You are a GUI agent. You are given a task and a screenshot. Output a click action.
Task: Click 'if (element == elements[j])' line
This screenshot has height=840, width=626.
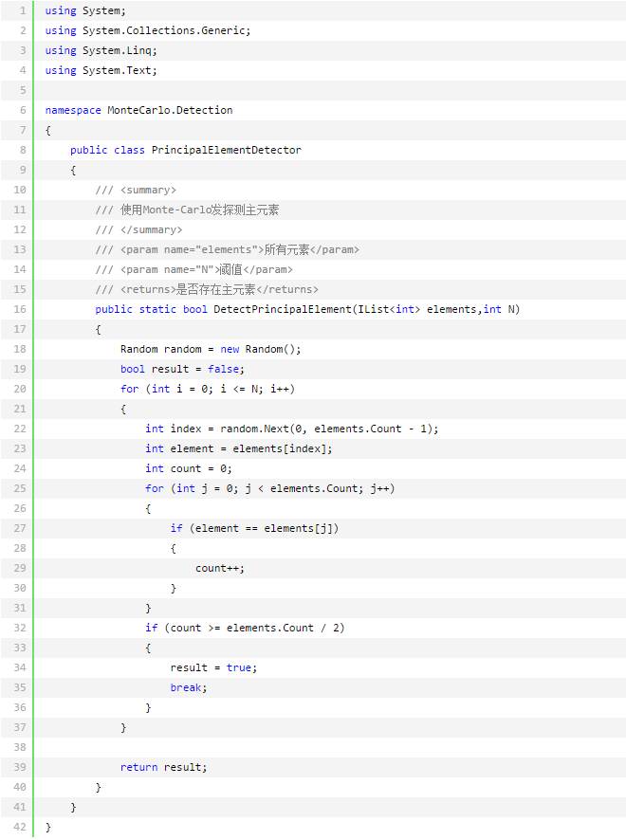(x=254, y=528)
